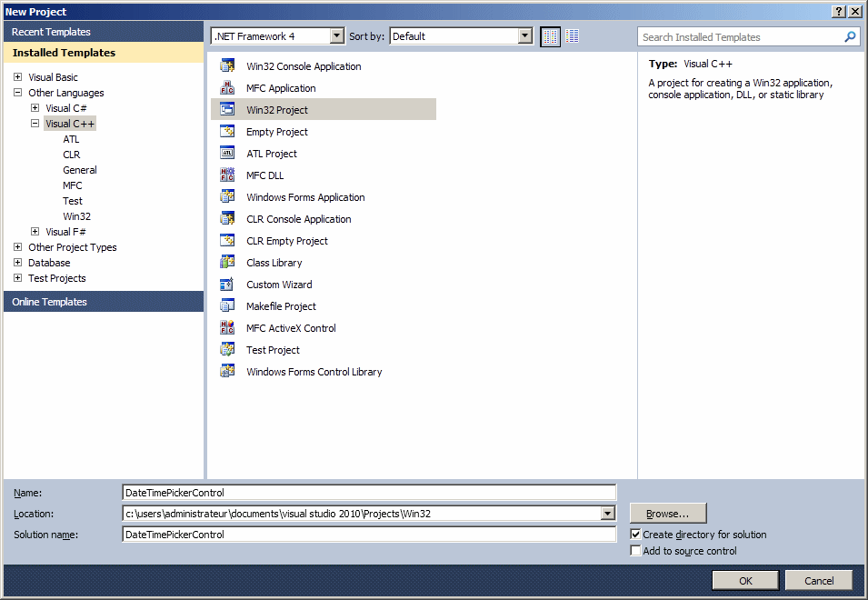Click the MFC ActiveX Control icon
The image size is (868, 600).
(x=227, y=327)
